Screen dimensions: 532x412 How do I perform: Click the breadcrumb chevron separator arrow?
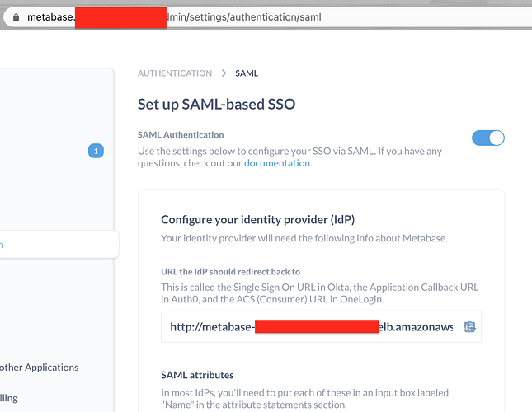(224, 73)
